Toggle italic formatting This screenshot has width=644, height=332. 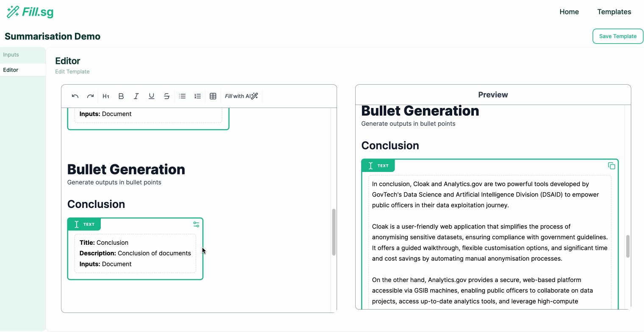coord(136,96)
